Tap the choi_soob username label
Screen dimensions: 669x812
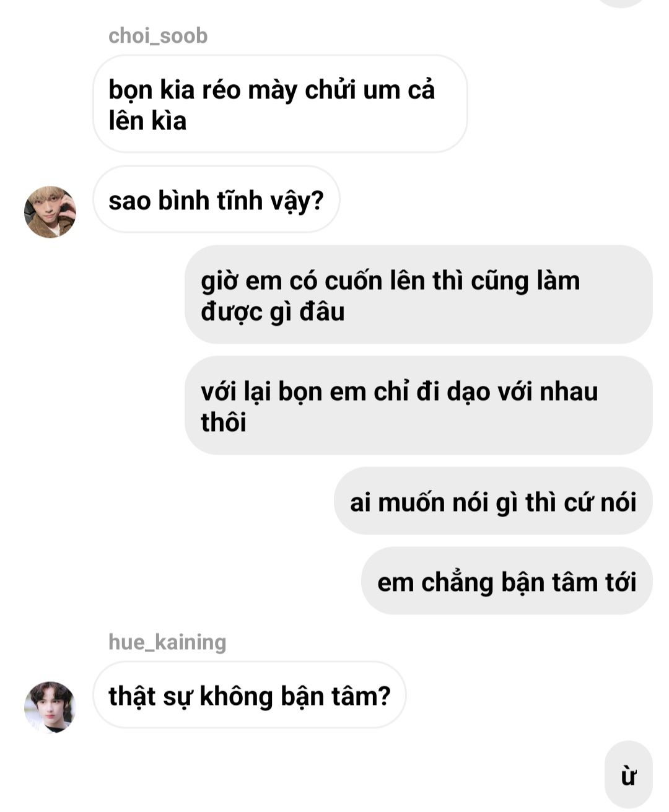tap(158, 36)
